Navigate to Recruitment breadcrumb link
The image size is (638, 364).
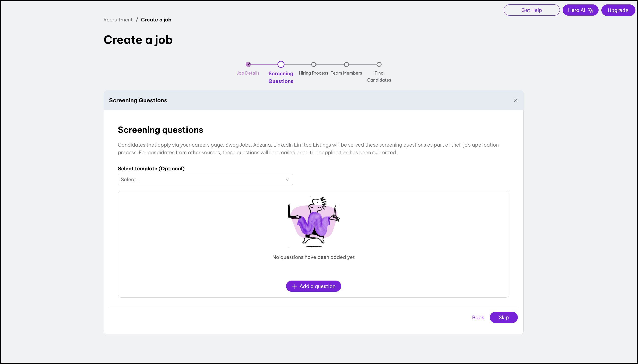coord(118,20)
